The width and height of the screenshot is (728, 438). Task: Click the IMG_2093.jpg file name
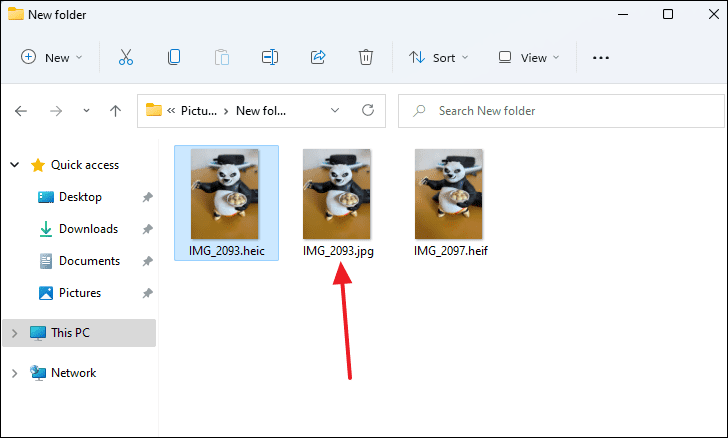point(338,251)
